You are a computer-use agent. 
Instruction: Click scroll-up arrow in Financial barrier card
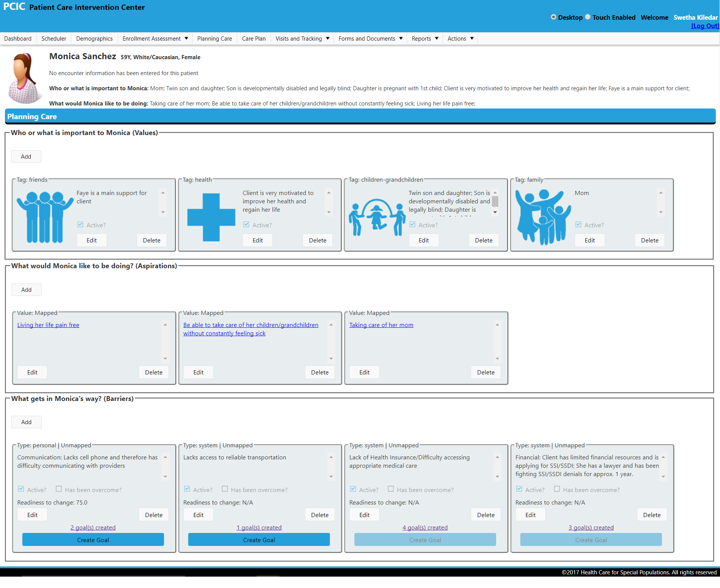pos(663,457)
